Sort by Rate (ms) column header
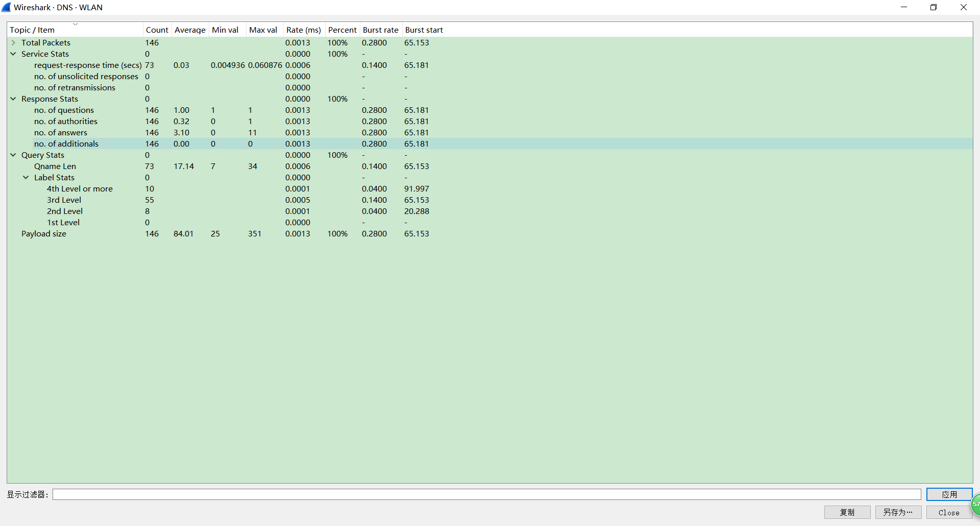The image size is (980, 526). 304,30
